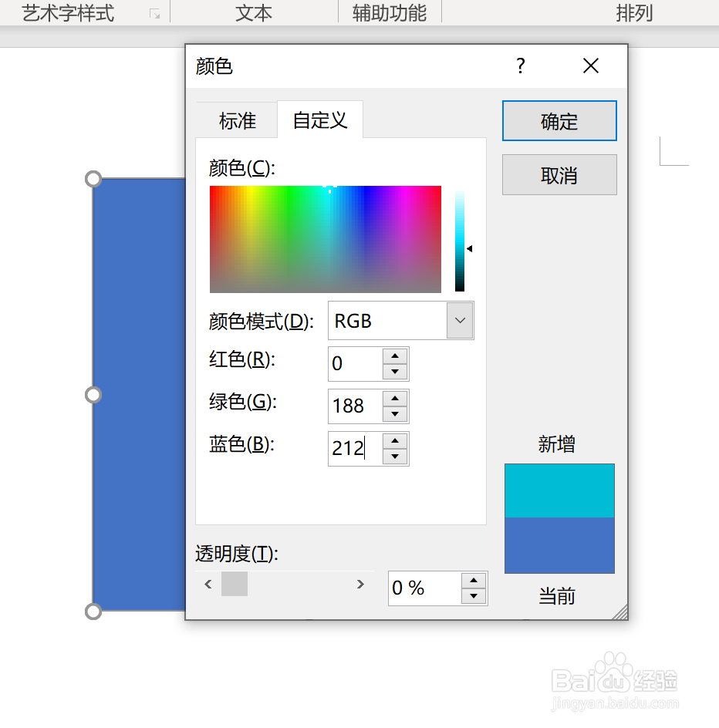Click the red value input field

coord(355,364)
